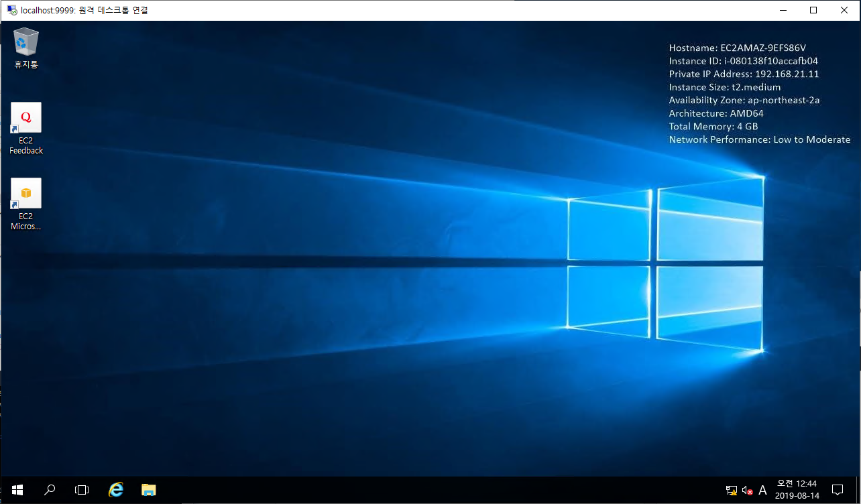Click Network Performance Low to Moderate text
This screenshot has height=504, width=861.
(760, 139)
